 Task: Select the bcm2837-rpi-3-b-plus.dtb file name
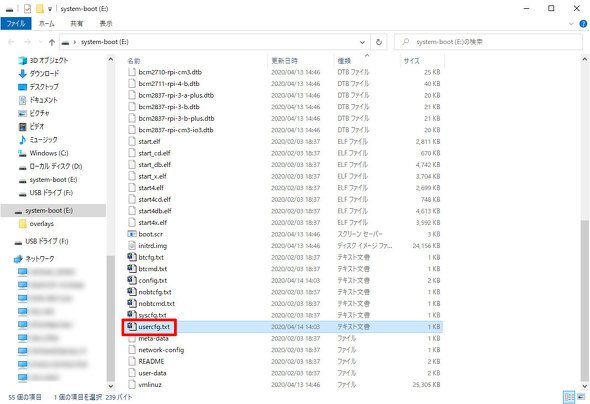pyautogui.click(x=176, y=118)
